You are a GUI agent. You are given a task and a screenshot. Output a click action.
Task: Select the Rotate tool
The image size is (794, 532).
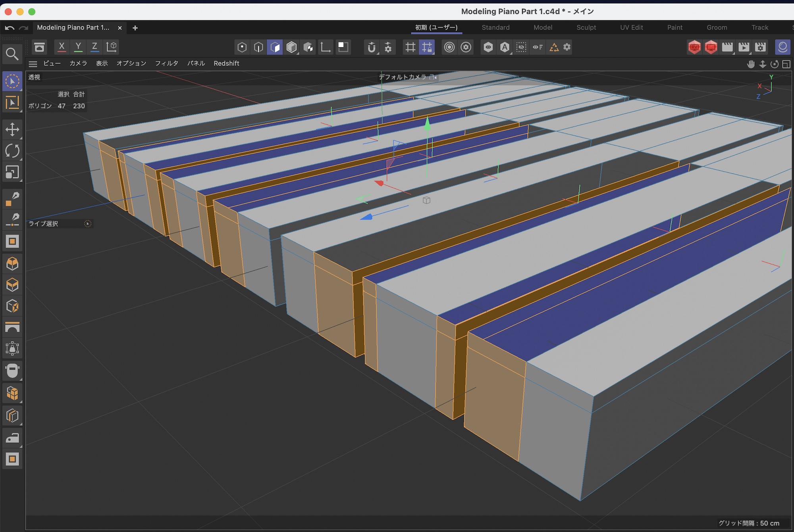click(x=12, y=151)
